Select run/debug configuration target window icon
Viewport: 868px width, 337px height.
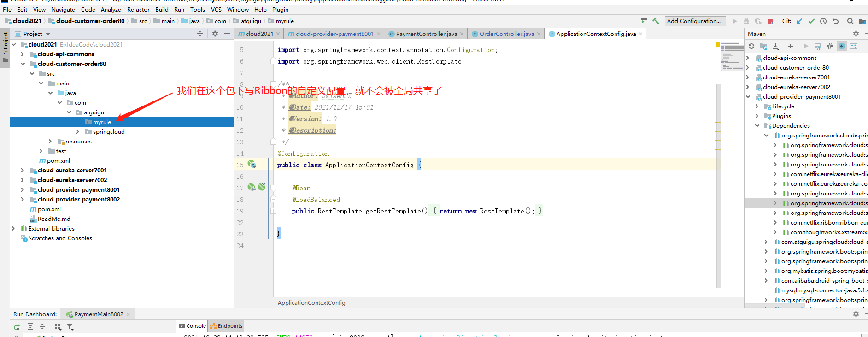point(644,21)
